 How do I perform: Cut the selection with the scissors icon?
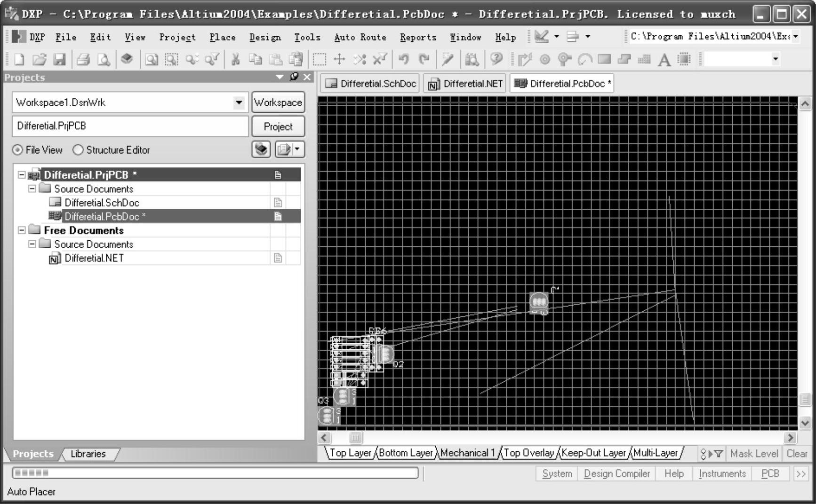click(235, 59)
